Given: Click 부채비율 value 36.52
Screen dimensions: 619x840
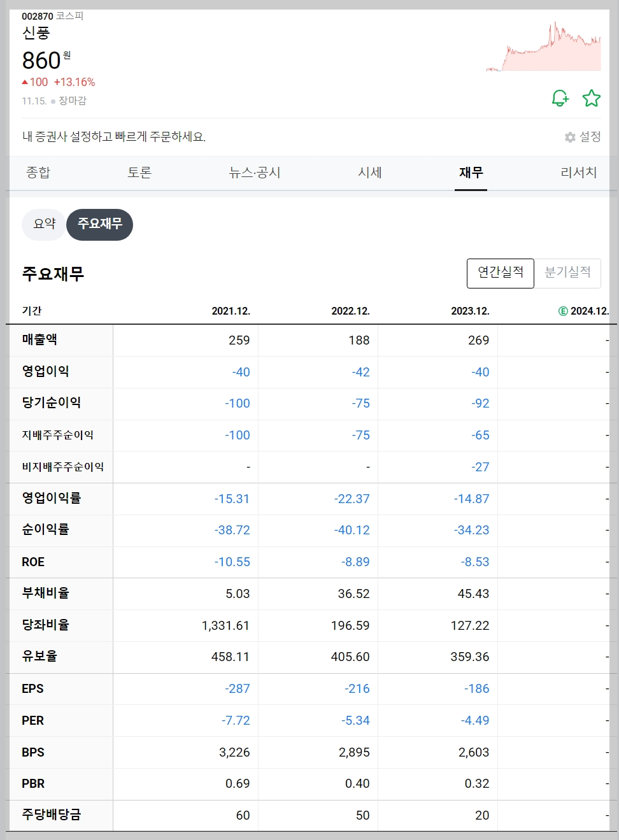Looking at the screenshot, I should pyautogui.click(x=353, y=594).
